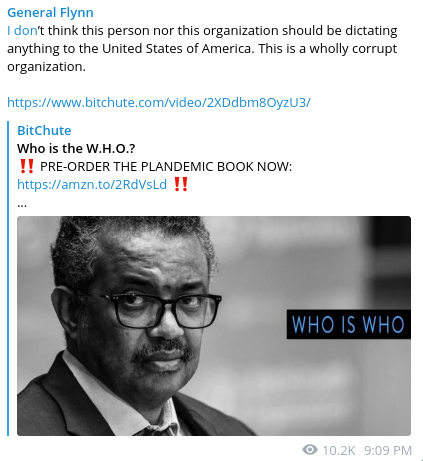Image resolution: width=423 pixels, height=461 pixels.
Task: Open the "Who is the W.H.O.?" preview title
Action: pyautogui.click(x=76, y=148)
